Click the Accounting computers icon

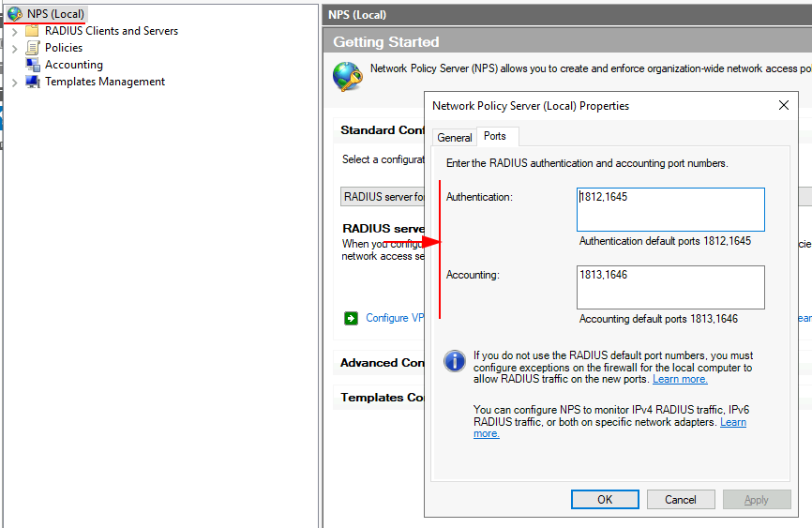[x=33, y=65]
